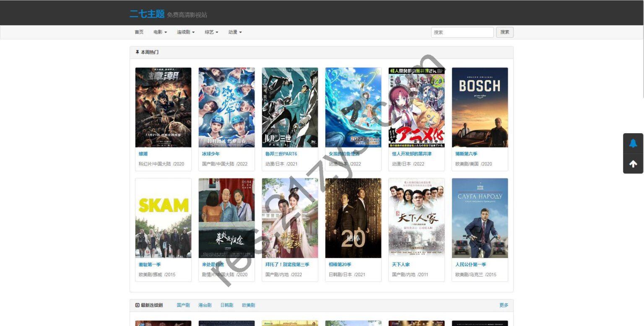Select the 欧美剧 tab
Screen dimensions: 644x326
coord(249,305)
